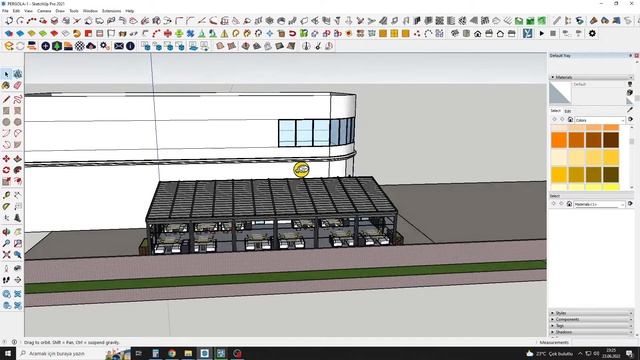The width and height of the screenshot is (640, 360).
Task: Open the Edit menu
Action: (16, 11)
